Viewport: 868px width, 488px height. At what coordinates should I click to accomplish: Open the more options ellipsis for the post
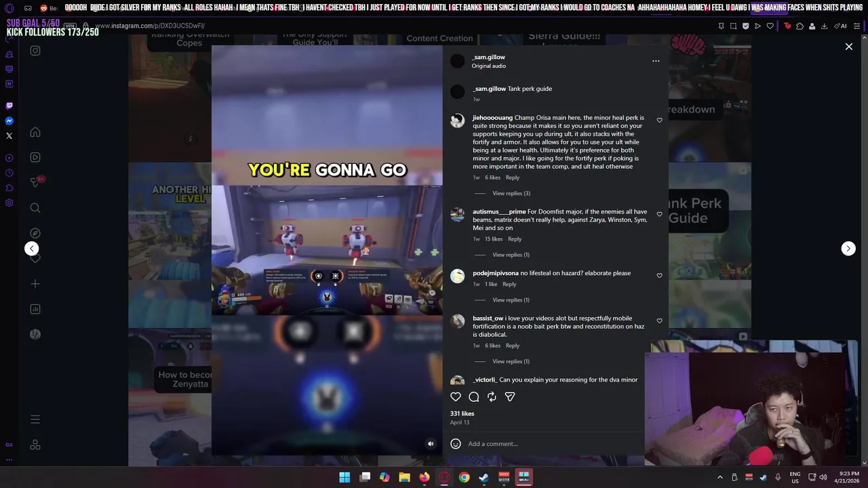656,61
